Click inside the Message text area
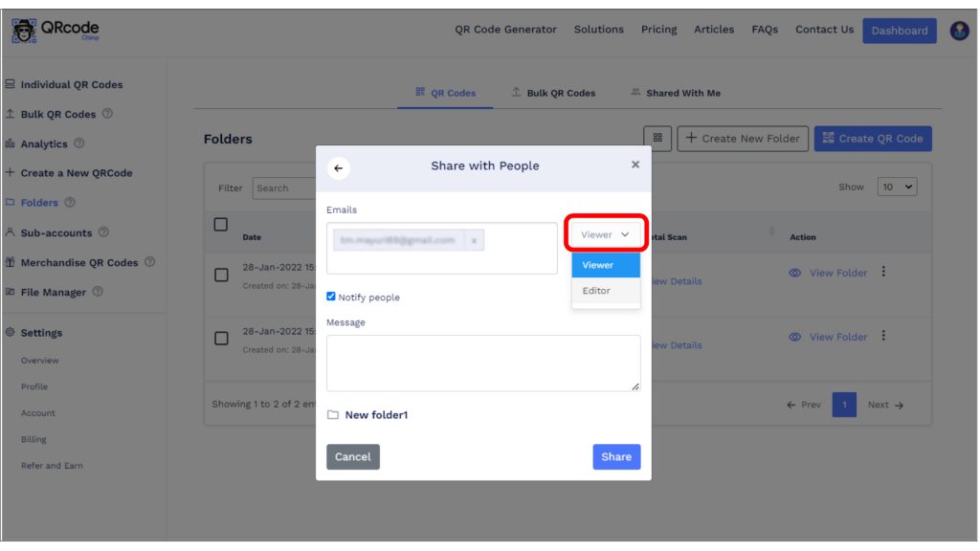The height and width of the screenshot is (551, 980). 483,362
